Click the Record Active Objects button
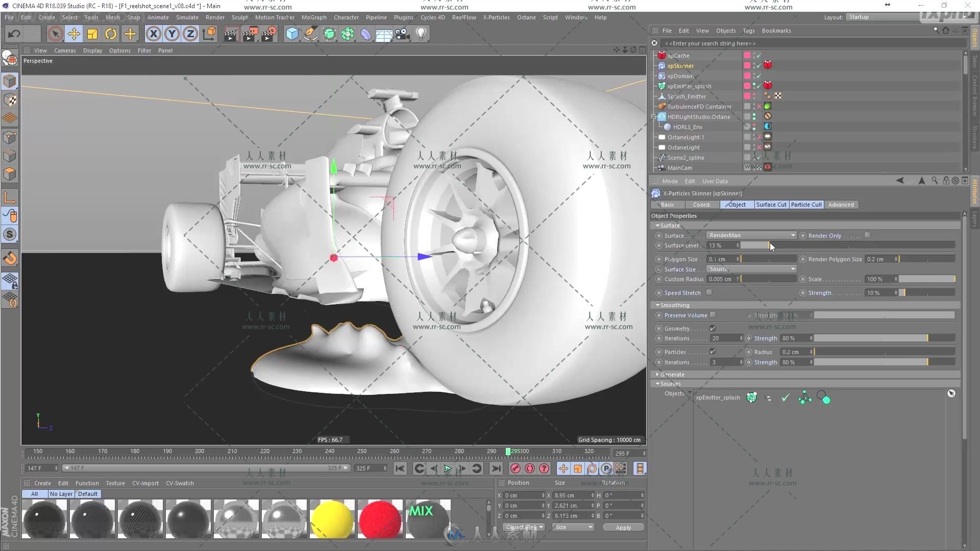This screenshot has width=980, height=551. click(x=515, y=468)
